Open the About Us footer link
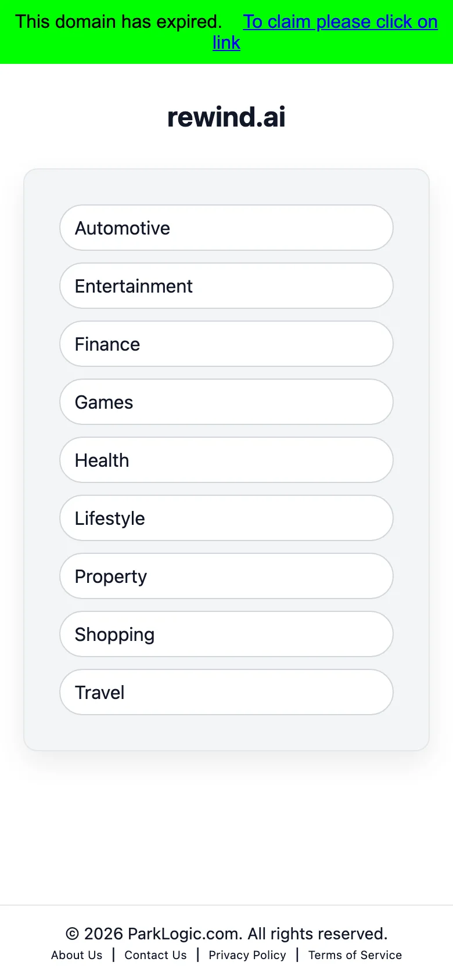This screenshot has width=453, height=980. pyautogui.click(x=77, y=955)
